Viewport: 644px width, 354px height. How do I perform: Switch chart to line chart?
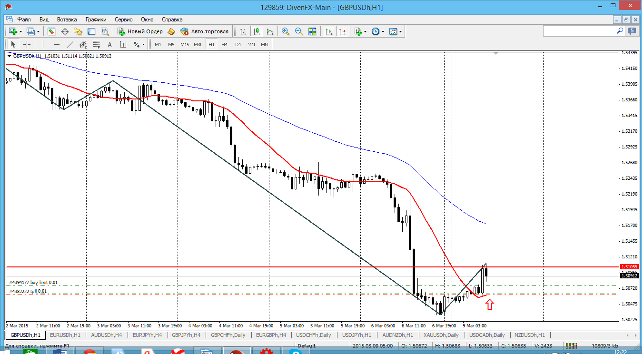point(270,31)
